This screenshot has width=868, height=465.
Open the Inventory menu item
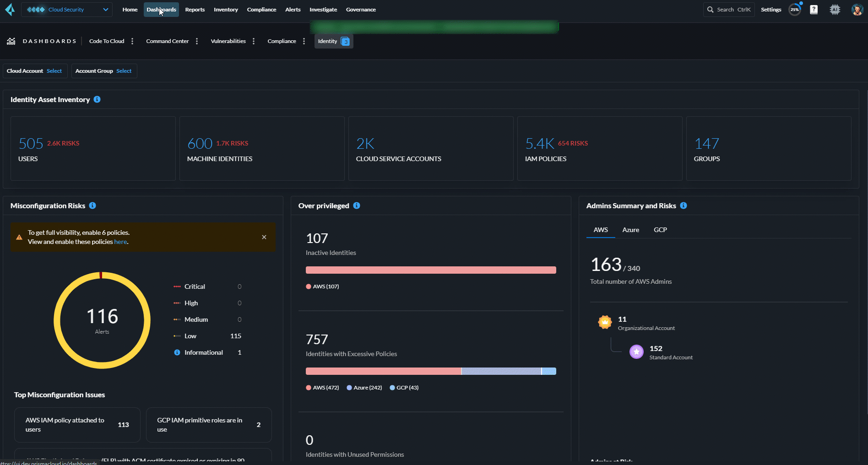pyautogui.click(x=226, y=10)
